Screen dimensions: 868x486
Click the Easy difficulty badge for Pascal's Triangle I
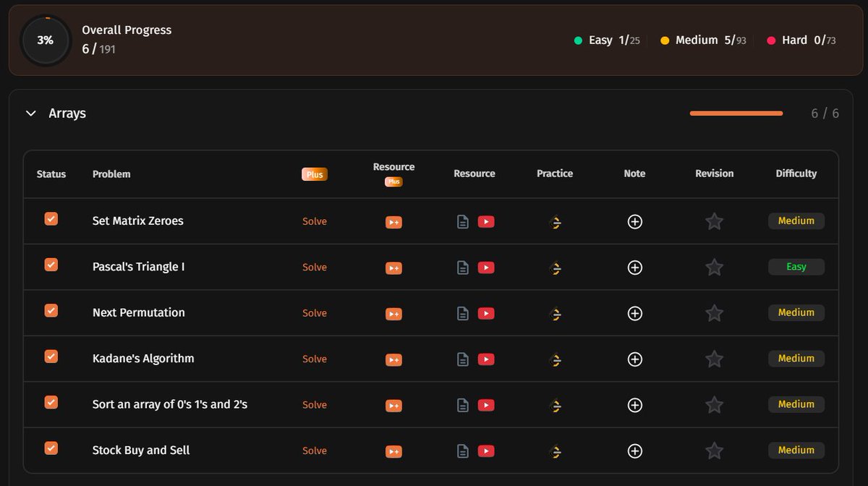[796, 267]
